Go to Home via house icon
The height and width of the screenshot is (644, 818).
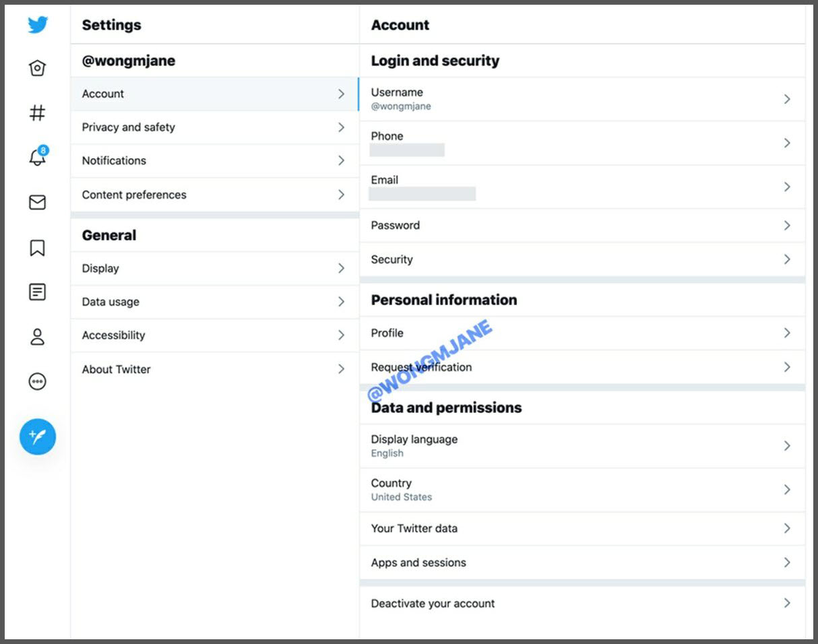(x=38, y=68)
